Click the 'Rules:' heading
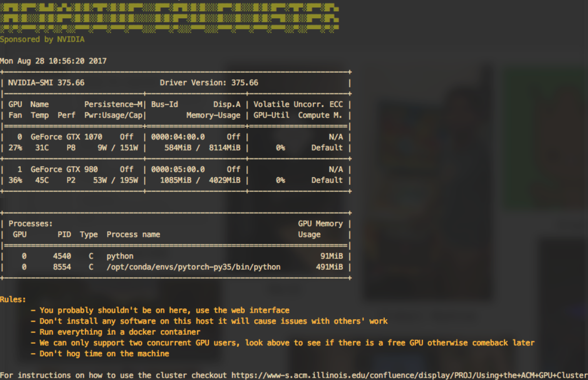This screenshot has height=380, width=588. [13, 299]
